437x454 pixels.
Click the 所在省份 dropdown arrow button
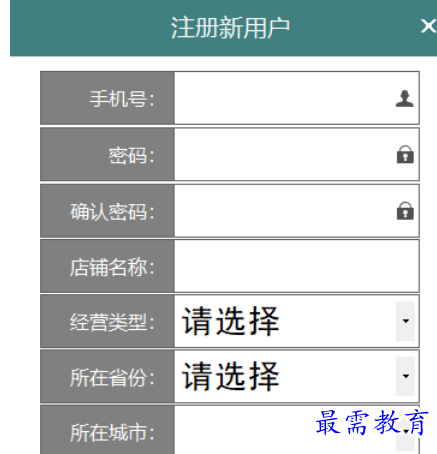405,376
